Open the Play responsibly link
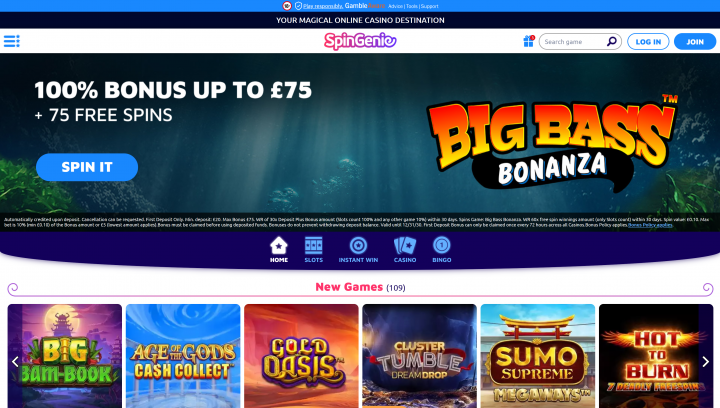The width and height of the screenshot is (720, 408). click(x=323, y=6)
